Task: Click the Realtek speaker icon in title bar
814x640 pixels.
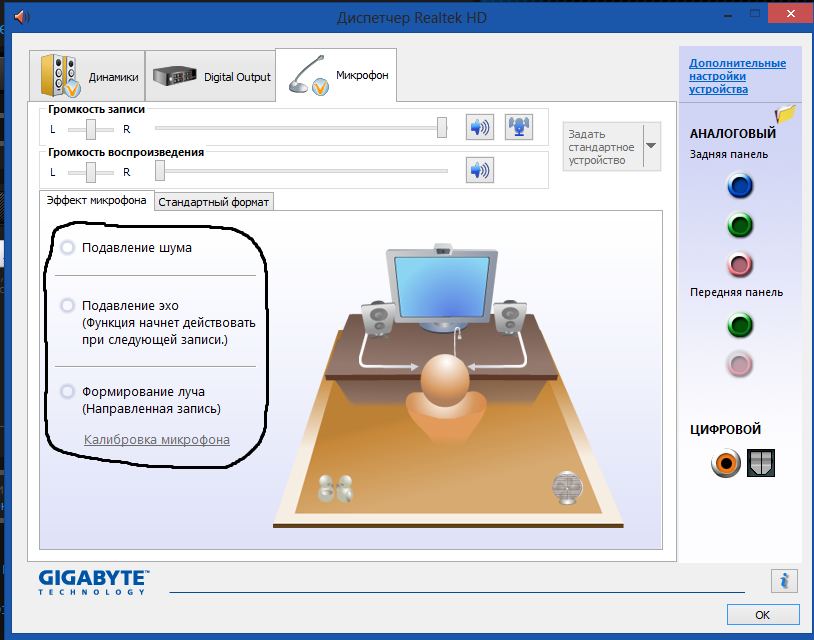Action: tap(22, 17)
